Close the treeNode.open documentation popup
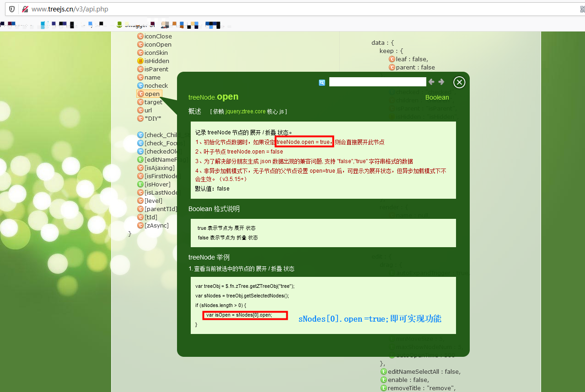Screen dimensions: 585x392 459,82
